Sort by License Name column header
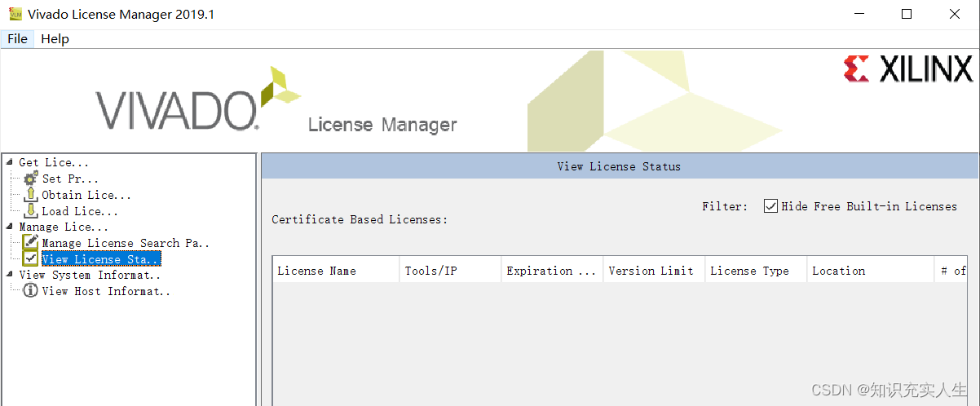This screenshot has height=406, width=980. [336, 271]
